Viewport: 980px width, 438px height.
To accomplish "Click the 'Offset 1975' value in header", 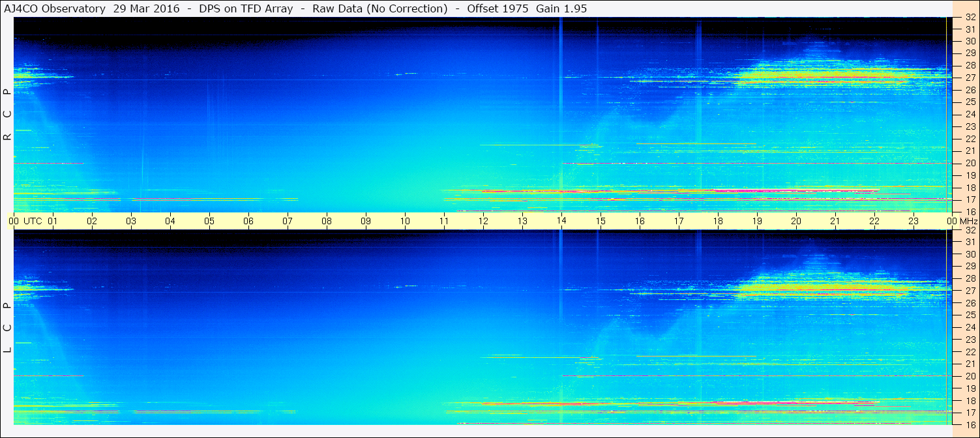I will (497, 9).
